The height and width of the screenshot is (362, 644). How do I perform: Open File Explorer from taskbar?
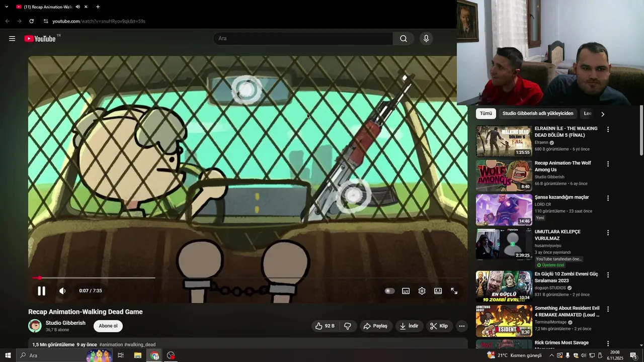click(x=138, y=355)
